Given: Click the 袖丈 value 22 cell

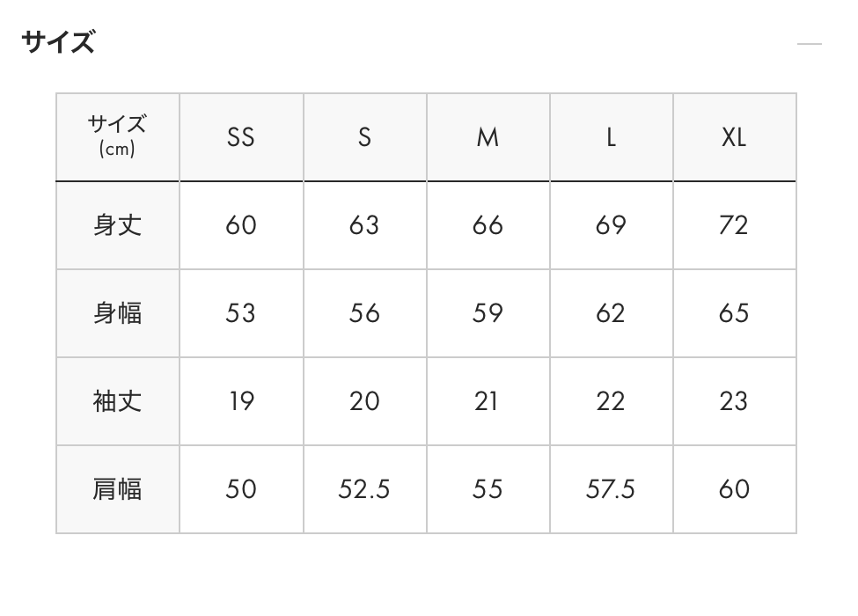Looking at the screenshot, I should 611,401.
